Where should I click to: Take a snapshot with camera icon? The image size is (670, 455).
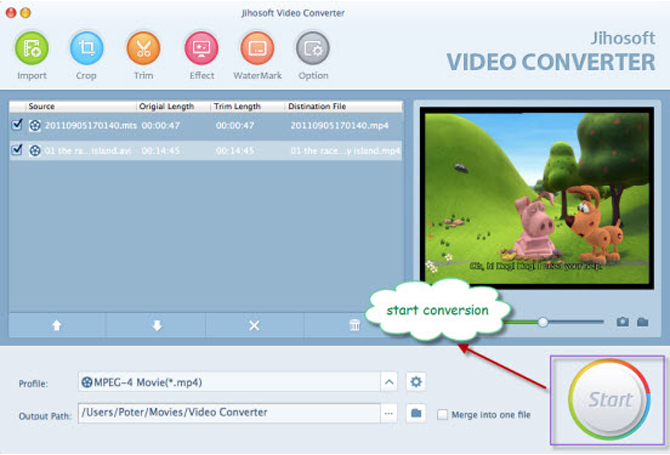622,322
